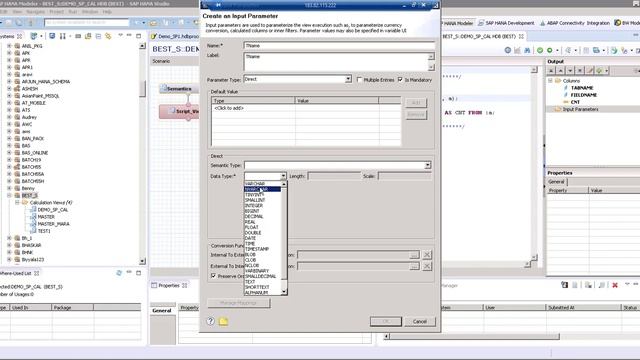Expand the ARJUN_HANA_SCHEMA tree node
This screenshot has width=640, height=360.
(9, 82)
